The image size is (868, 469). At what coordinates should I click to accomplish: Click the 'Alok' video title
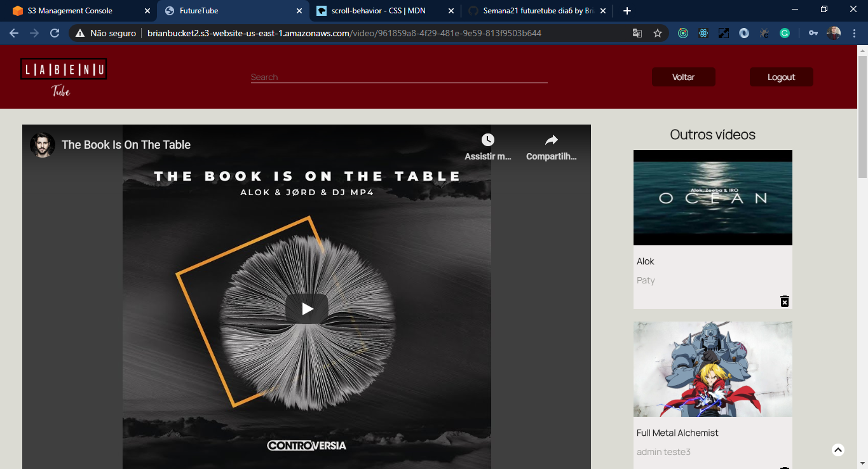tap(646, 261)
